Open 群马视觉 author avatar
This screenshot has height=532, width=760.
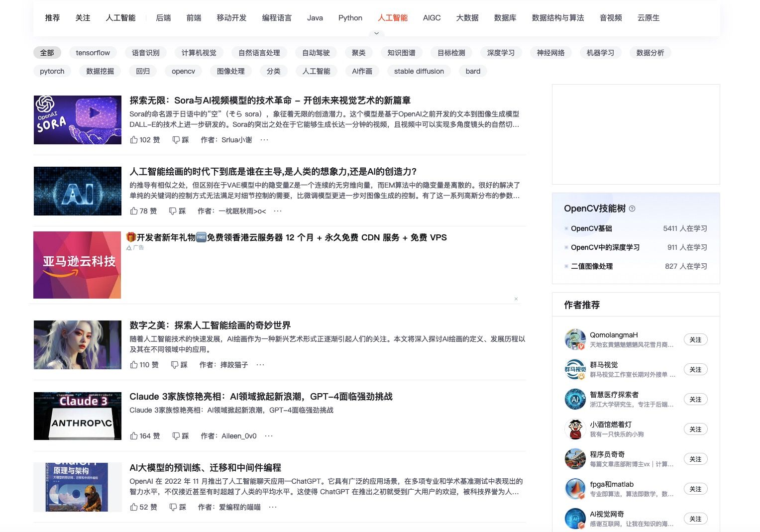point(575,369)
